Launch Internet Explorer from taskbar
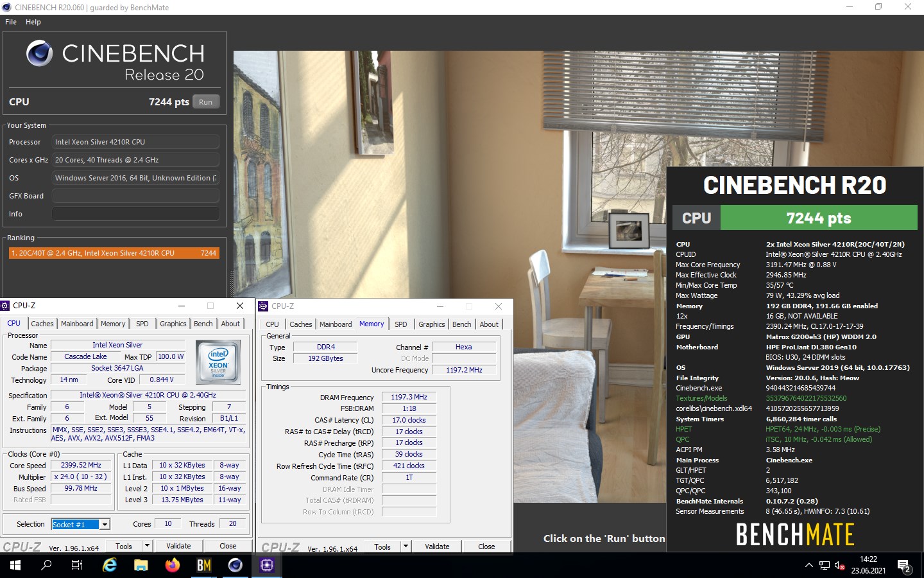Image resolution: width=924 pixels, height=578 pixels. (x=110, y=565)
